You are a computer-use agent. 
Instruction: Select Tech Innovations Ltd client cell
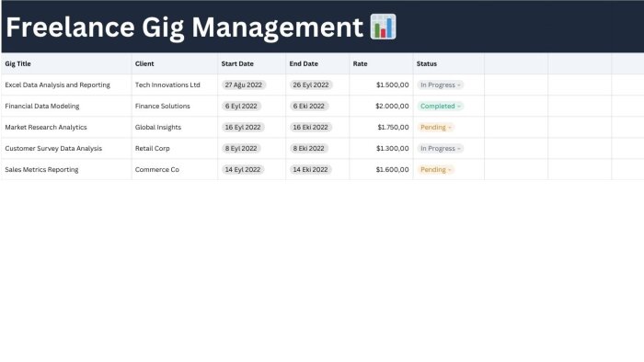coord(175,85)
